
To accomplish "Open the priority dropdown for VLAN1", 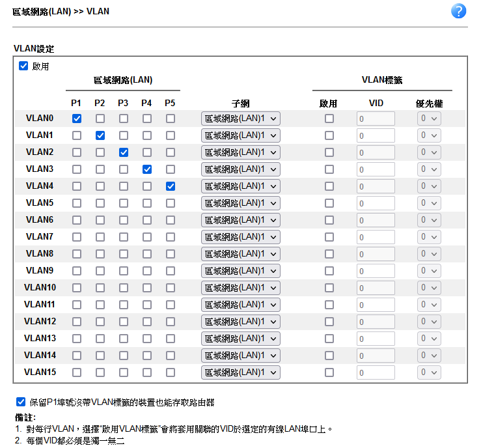I will click(x=429, y=135).
